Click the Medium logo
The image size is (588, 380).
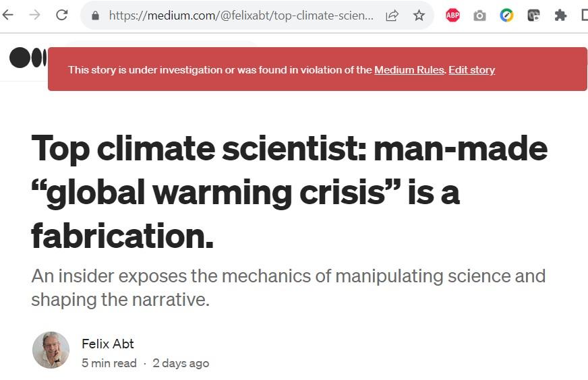tap(28, 58)
